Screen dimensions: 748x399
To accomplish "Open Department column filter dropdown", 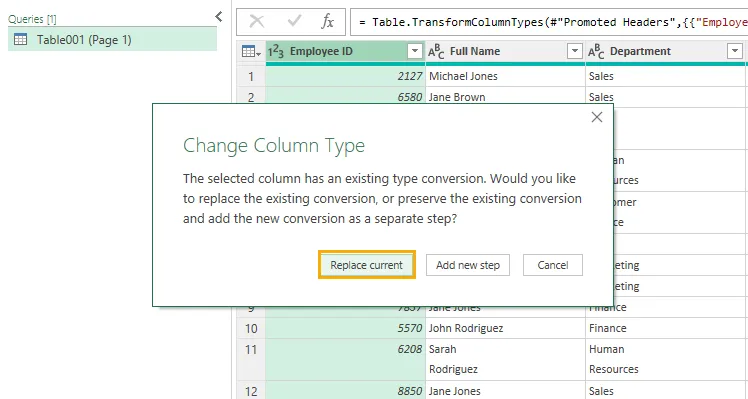I will tap(735, 51).
